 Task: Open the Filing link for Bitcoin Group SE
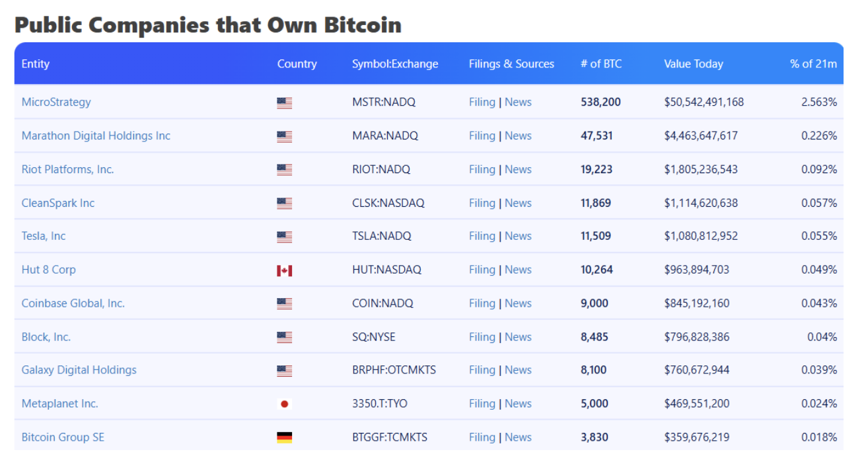(482, 437)
